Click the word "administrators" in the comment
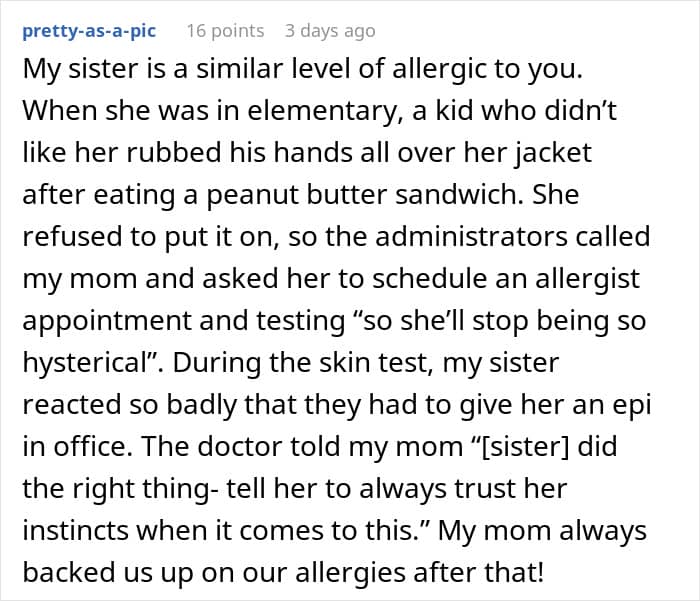 point(471,236)
